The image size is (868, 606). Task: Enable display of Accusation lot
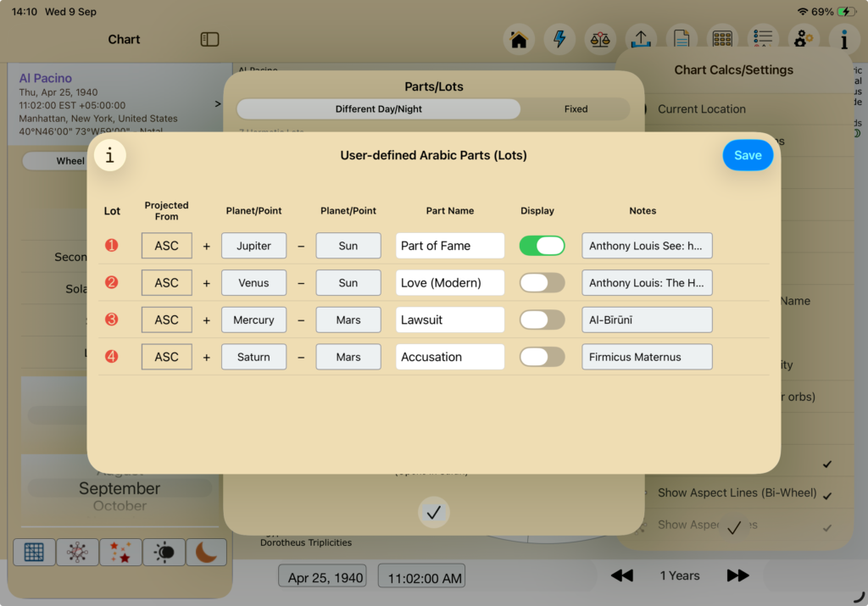[542, 357]
